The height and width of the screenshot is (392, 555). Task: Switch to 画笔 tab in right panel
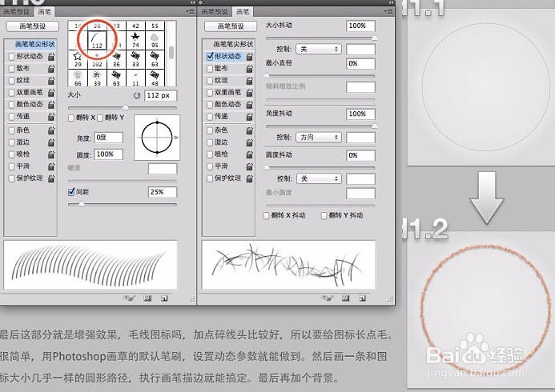pyautogui.click(x=243, y=12)
